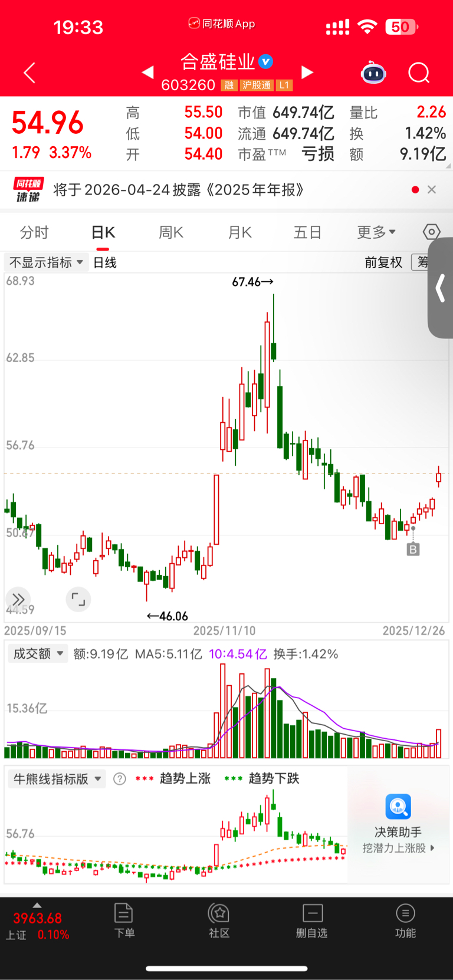The height and width of the screenshot is (980, 453).
Task: Tap the MA5:5.11亿 volume readout
Action: [168, 654]
